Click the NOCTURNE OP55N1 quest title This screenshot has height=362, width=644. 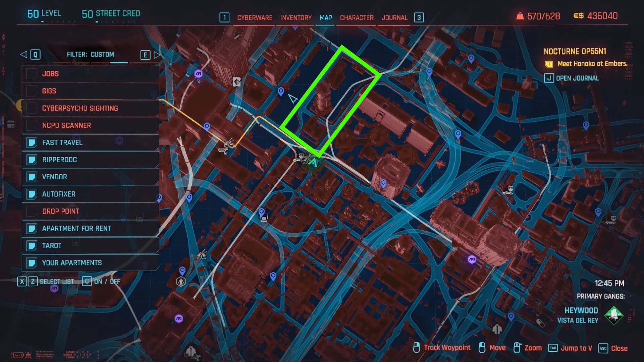coord(575,51)
